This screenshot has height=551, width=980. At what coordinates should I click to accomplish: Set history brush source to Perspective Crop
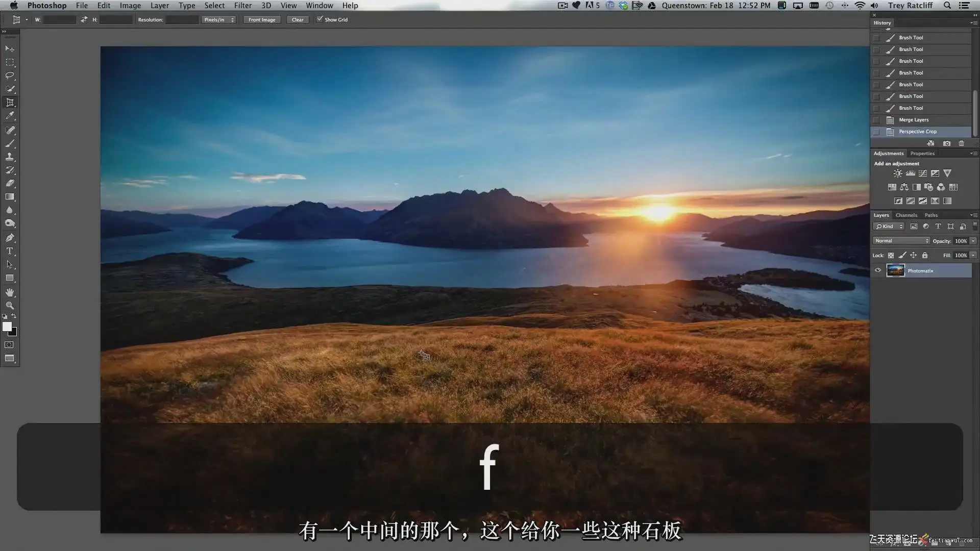pos(876,132)
